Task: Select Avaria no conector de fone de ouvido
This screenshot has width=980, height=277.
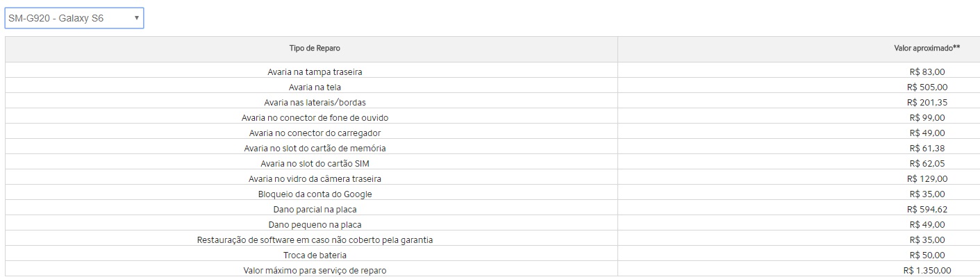Action: click(490, 117)
